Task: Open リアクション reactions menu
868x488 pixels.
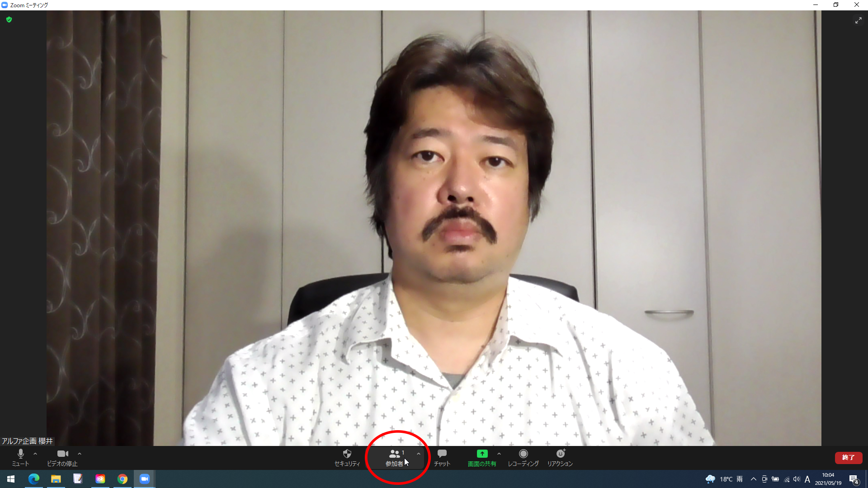Action: pos(560,458)
